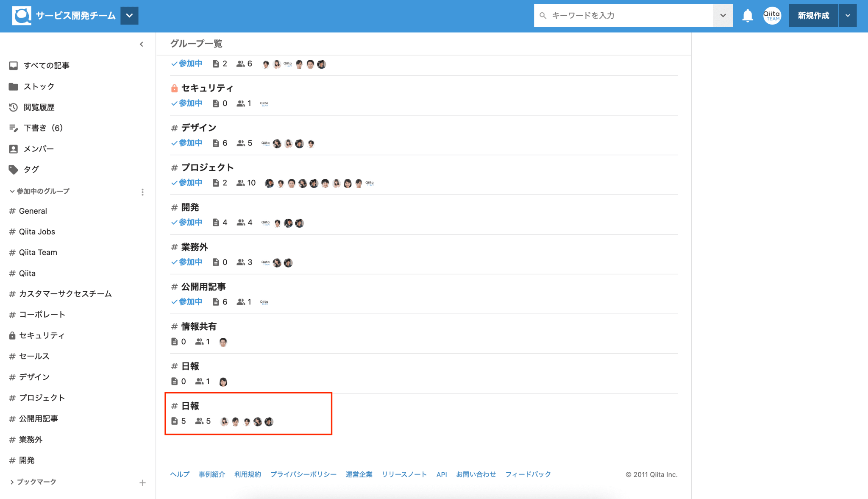Toggle 参加中 status for the 公開用記事 group
868x499 pixels.
[x=187, y=302]
